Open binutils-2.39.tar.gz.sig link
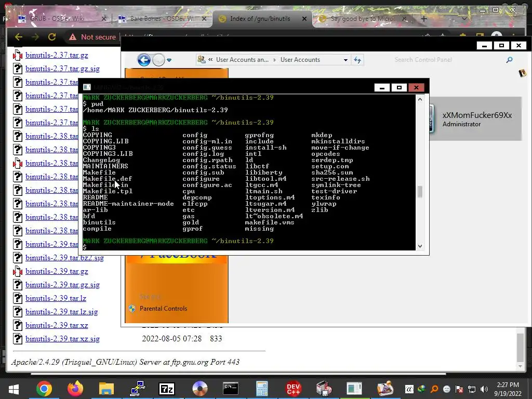Viewport: 532px width, 399px height. coord(62,285)
